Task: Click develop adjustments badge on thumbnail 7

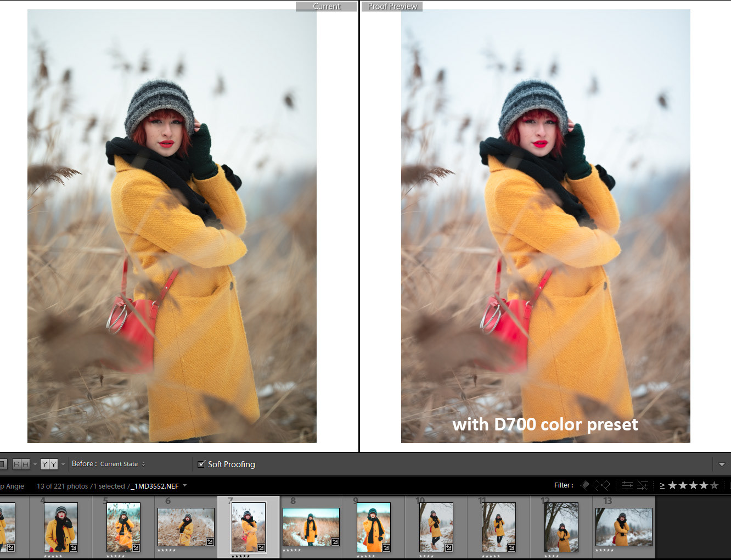Action: [x=261, y=547]
